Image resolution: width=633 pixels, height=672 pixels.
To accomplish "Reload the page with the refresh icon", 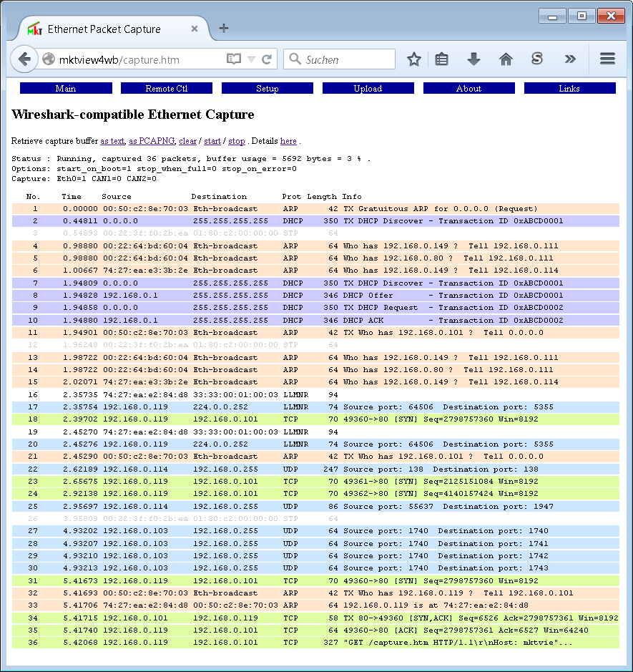I will pyautogui.click(x=267, y=59).
